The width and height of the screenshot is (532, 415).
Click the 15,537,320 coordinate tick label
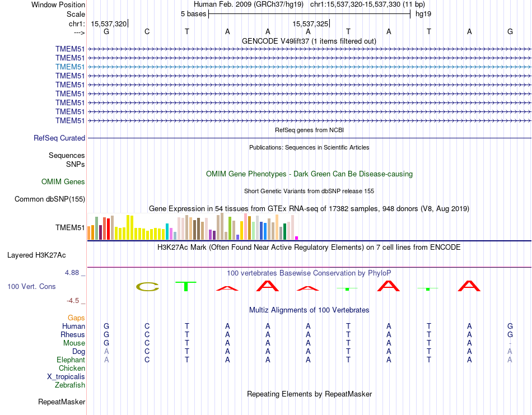pyautogui.click(x=109, y=24)
